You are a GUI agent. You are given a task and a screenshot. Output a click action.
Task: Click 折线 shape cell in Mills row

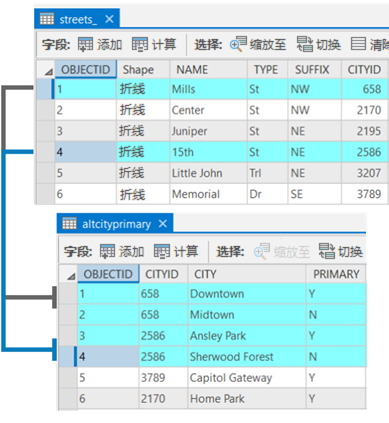click(143, 89)
